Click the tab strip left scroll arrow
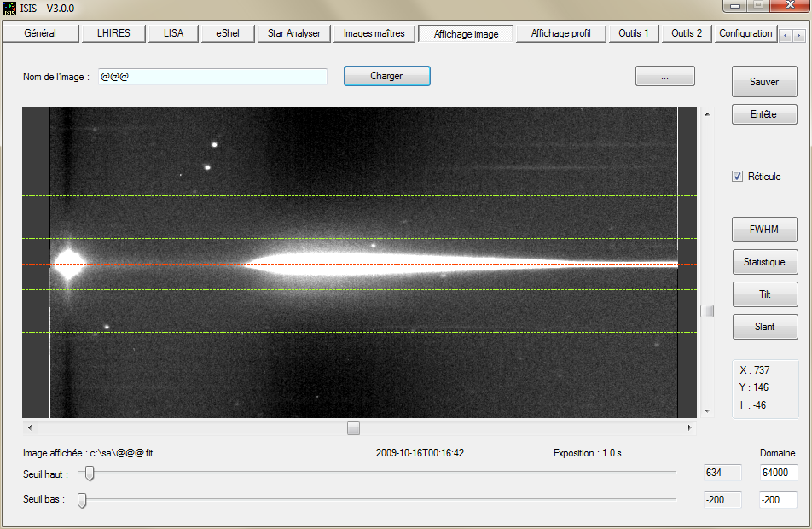Viewport: 812px width, 529px height. (x=786, y=35)
